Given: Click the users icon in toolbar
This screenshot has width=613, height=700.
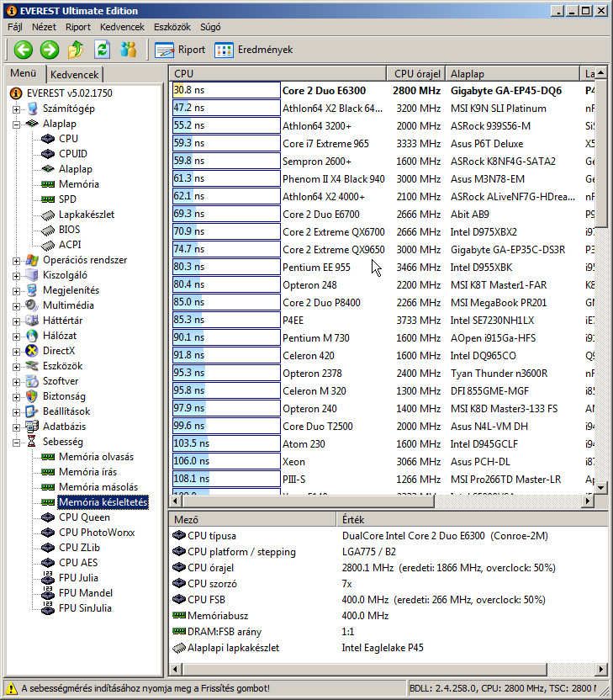Looking at the screenshot, I should click(128, 50).
